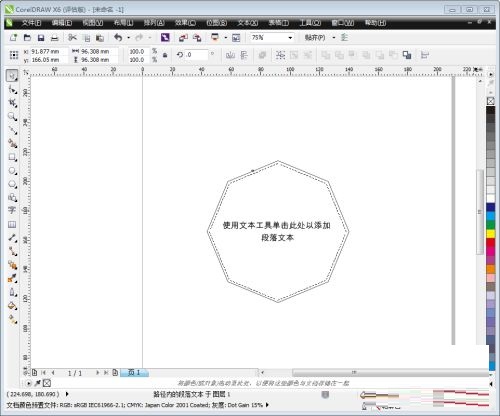Open the 工具(O) menu

tap(310, 23)
